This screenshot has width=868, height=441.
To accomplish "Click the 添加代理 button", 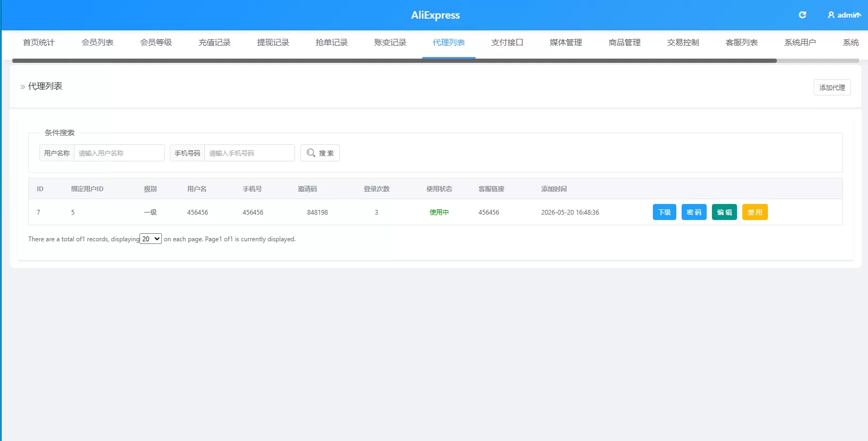I will [832, 87].
